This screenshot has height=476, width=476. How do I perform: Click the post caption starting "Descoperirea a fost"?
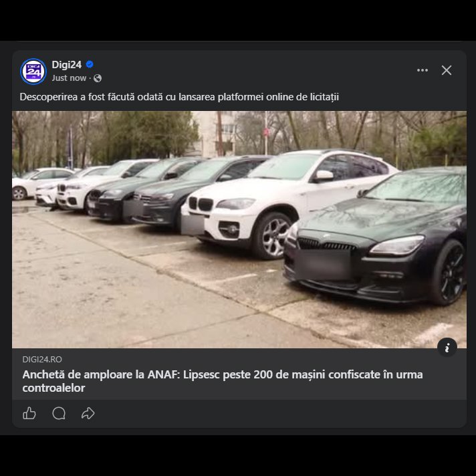click(x=179, y=97)
